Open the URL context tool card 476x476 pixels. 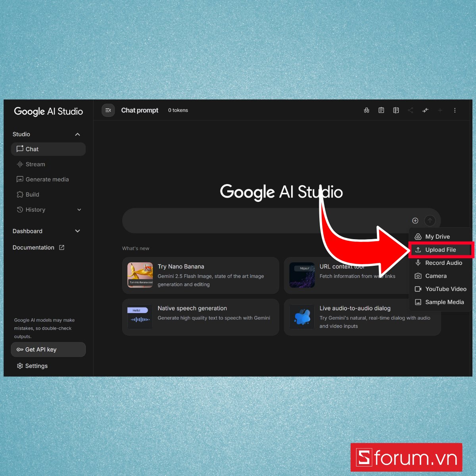click(x=347, y=275)
